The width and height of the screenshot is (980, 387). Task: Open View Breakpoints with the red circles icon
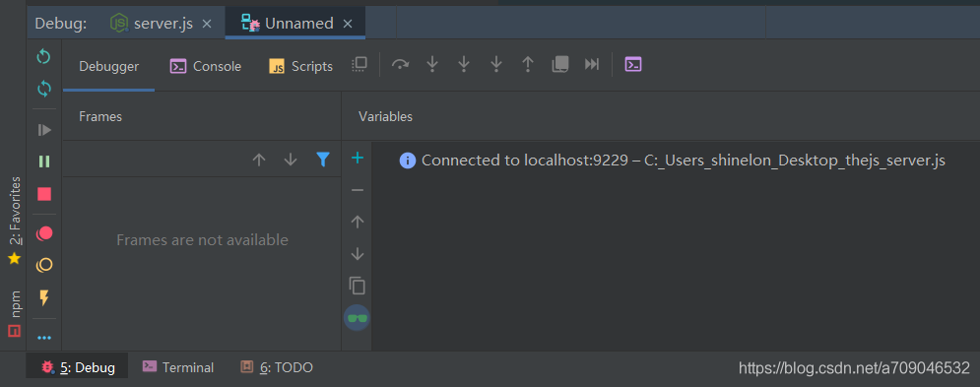[x=43, y=233]
